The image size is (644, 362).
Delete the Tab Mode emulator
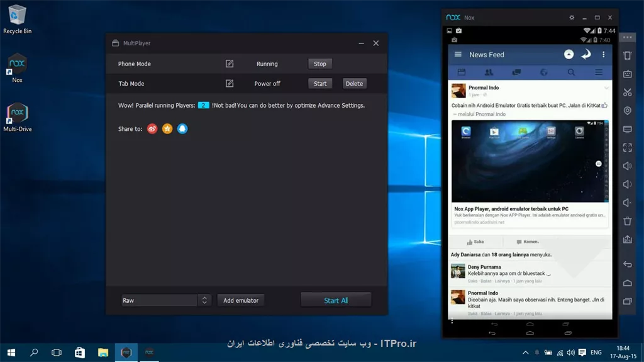pyautogui.click(x=354, y=84)
